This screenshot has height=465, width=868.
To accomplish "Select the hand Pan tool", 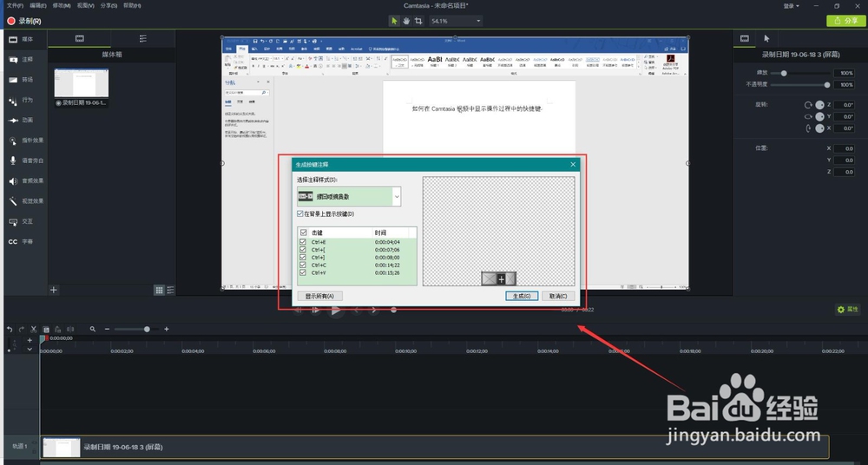I will tap(405, 21).
